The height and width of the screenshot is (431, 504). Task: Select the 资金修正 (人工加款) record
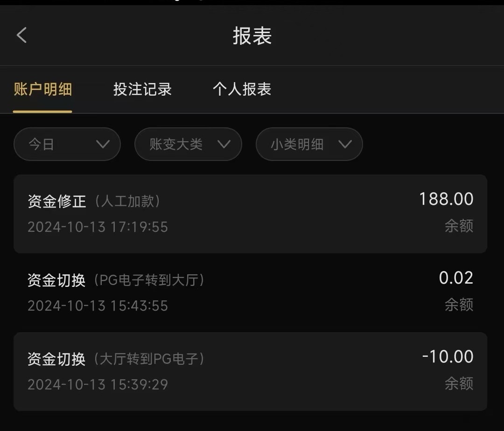250,214
